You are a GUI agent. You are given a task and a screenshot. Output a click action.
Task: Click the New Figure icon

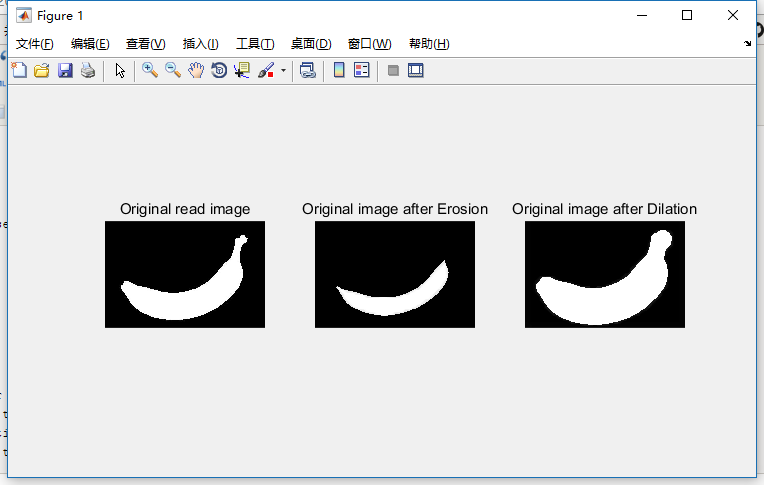pyautogui.click(x=19, y=70)
